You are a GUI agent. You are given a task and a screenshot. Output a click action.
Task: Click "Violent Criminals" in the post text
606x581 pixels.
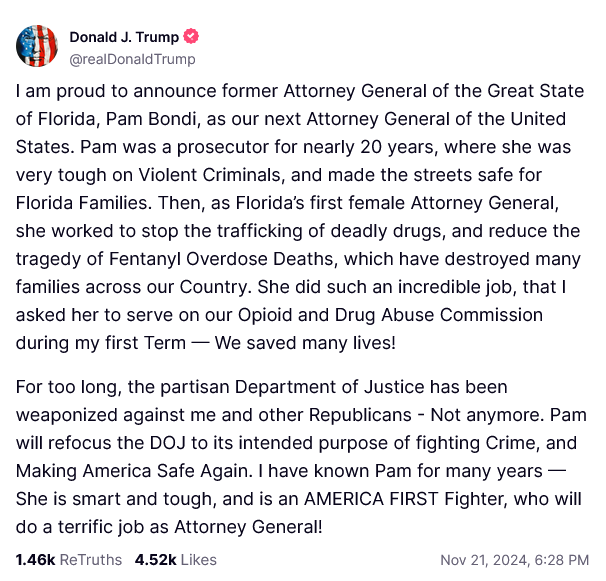pyautogui.click(x=209, y=175)
